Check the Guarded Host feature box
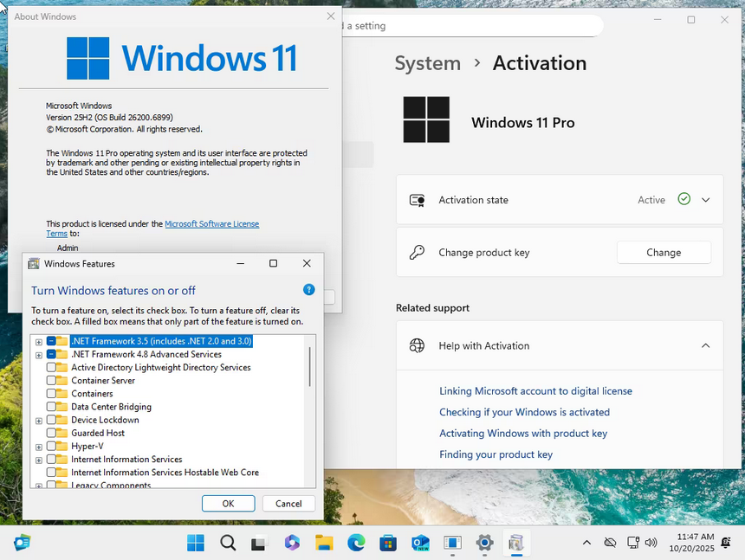The height and width of the screenshot is (560, 745). pyautogui.click(x=51, y=433)
